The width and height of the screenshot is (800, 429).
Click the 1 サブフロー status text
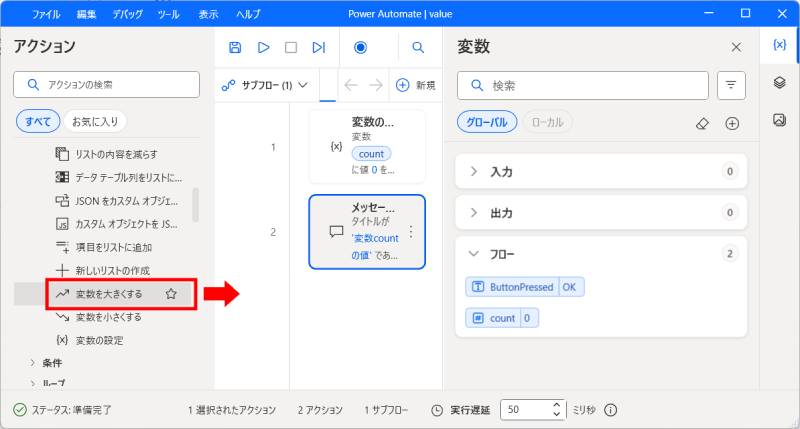pyautogui.click(x=386, y=410)
